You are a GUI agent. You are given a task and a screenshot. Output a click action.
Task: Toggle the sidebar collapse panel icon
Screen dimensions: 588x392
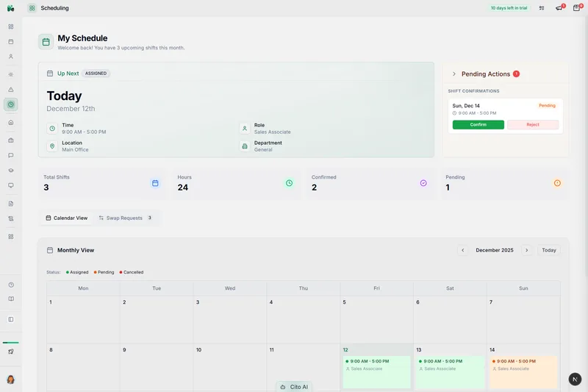(x=11, y=320)
